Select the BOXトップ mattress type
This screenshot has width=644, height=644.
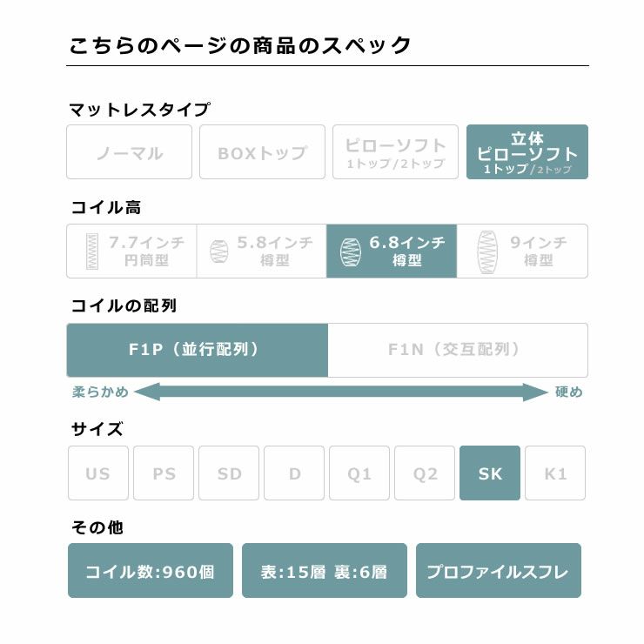pos(262,153)
